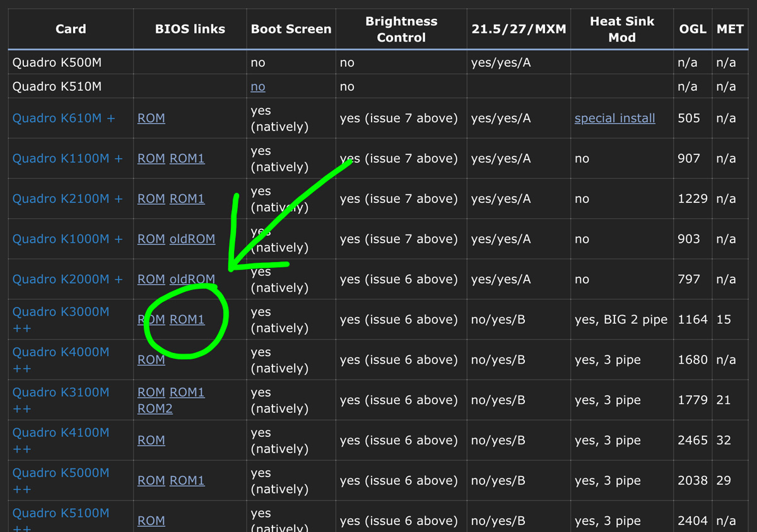Open the oldROM link for Quadro K1000M
757x532 pixels.
[192, 239]
